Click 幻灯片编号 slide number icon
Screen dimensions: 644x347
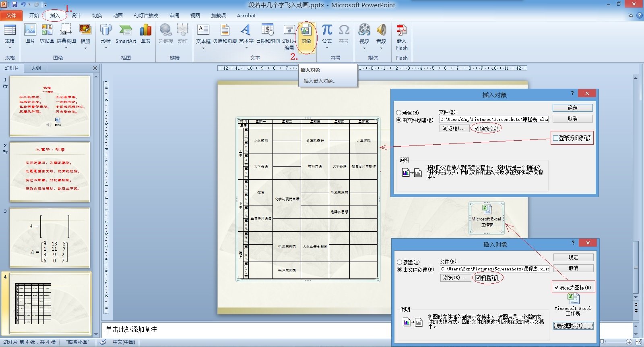[289, 30]
